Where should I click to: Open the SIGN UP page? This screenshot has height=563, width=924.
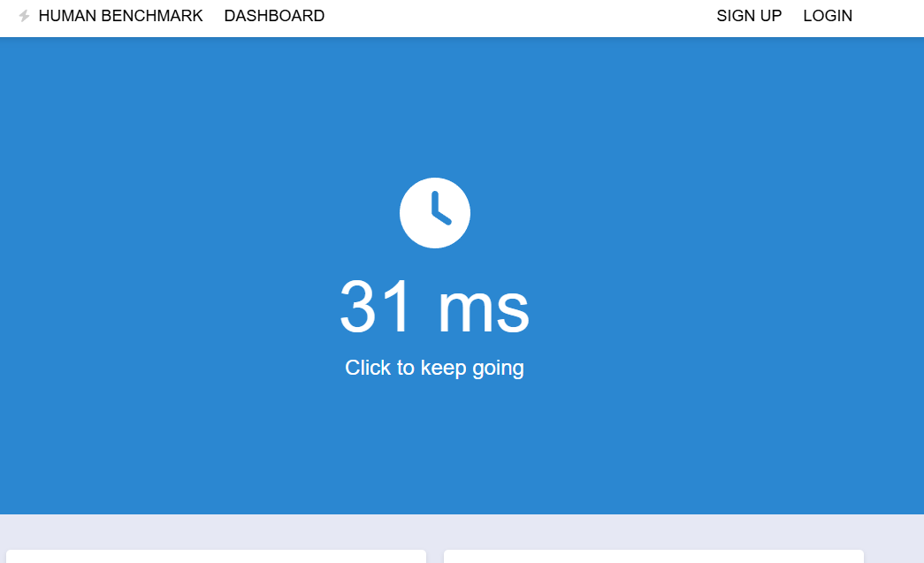[x=749, y=16]
